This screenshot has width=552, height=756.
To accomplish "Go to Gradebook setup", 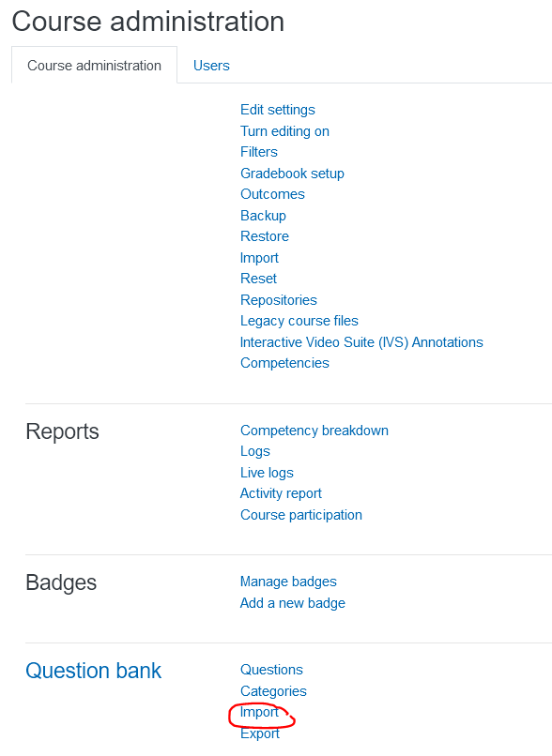I will (292, 174).
